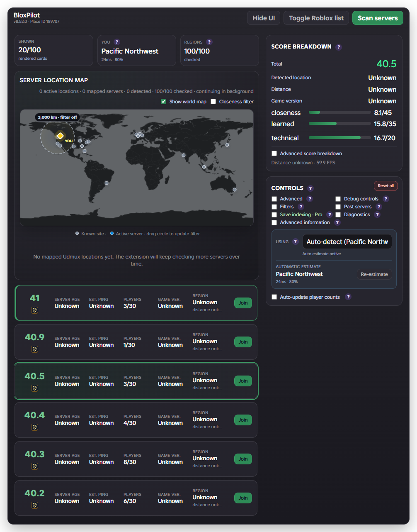
Task: Tick the Filters checkbox
Action: point(274,207)
